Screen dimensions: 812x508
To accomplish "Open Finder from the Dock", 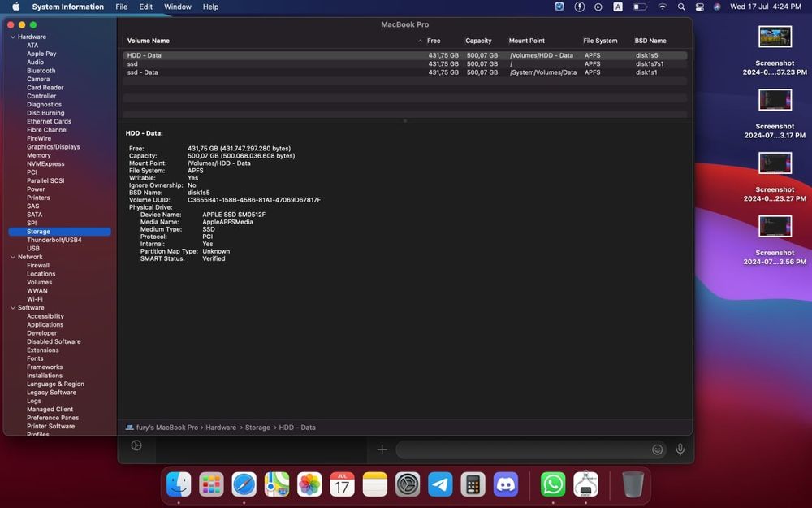I will [x=179, y=485].
